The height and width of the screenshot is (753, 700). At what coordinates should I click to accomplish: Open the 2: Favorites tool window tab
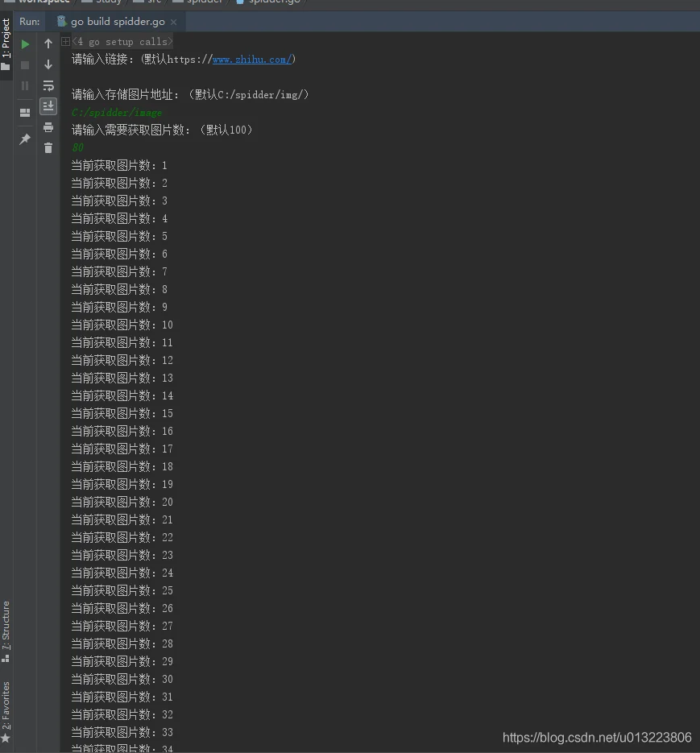6,712
